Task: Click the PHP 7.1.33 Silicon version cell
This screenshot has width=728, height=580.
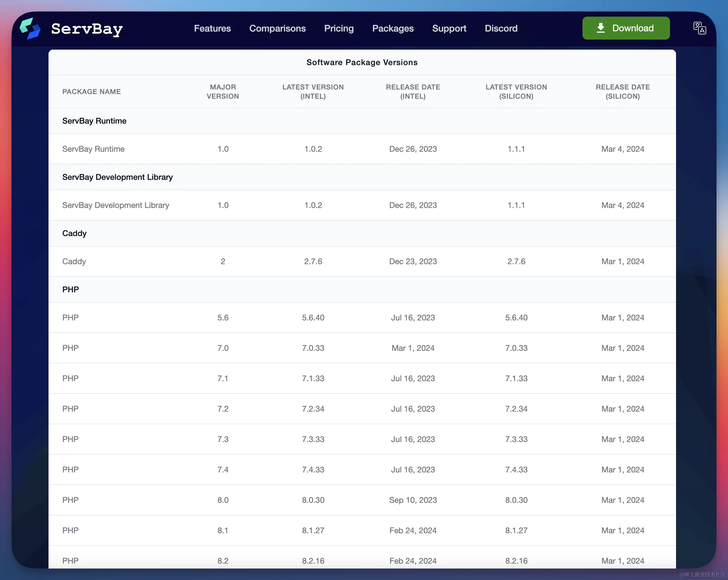Action: pyautogui.click(x=516, y=378)
